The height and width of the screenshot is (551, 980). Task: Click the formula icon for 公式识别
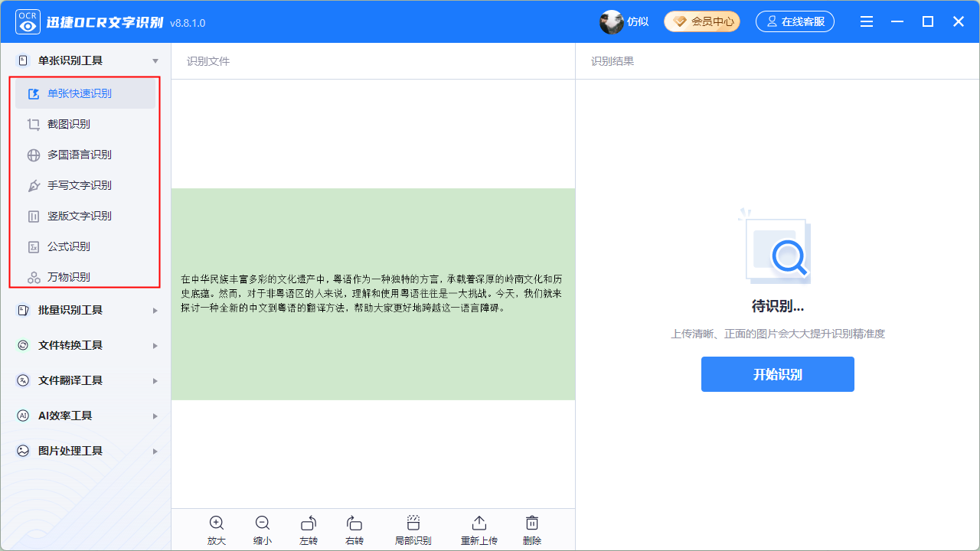(34, 246)
